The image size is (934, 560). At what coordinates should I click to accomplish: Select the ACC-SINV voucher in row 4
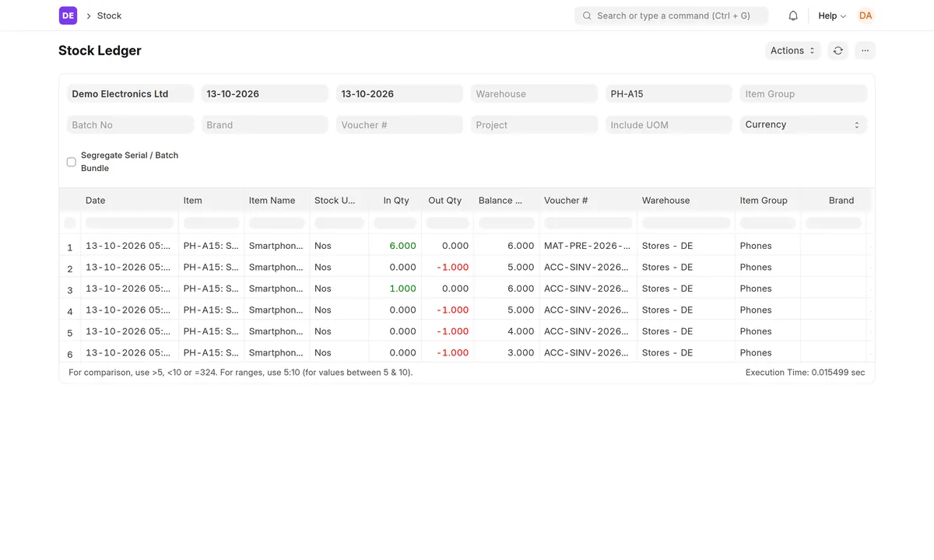click(x=588, y=310)
